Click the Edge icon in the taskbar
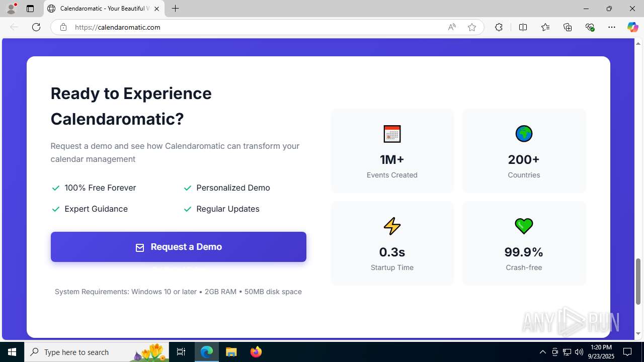Screen dimensions: 644x362 coord(207,352)
